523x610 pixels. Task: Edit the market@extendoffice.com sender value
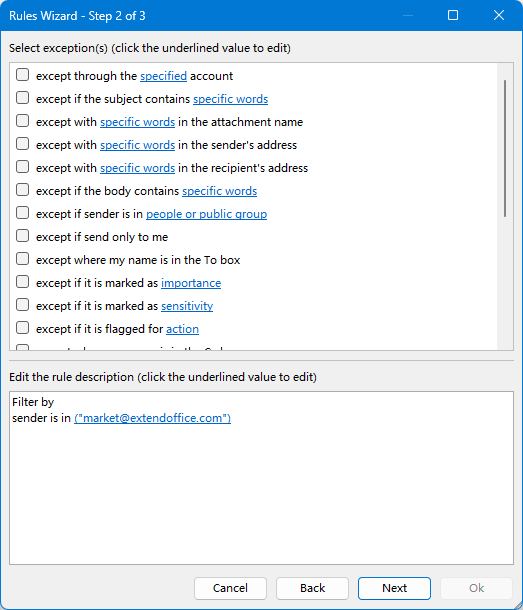pyautogui.click(x=153, y=418)
